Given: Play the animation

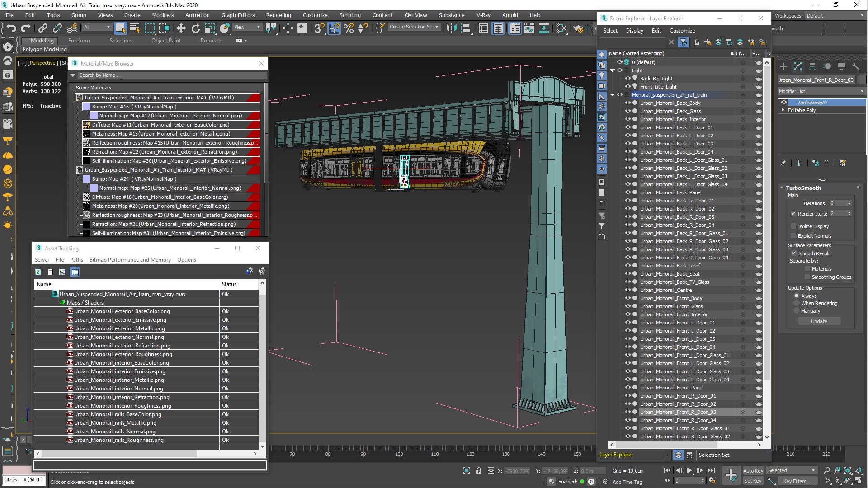Looking at the screenshot, I should pyautogui.click(x=689, y=470).
